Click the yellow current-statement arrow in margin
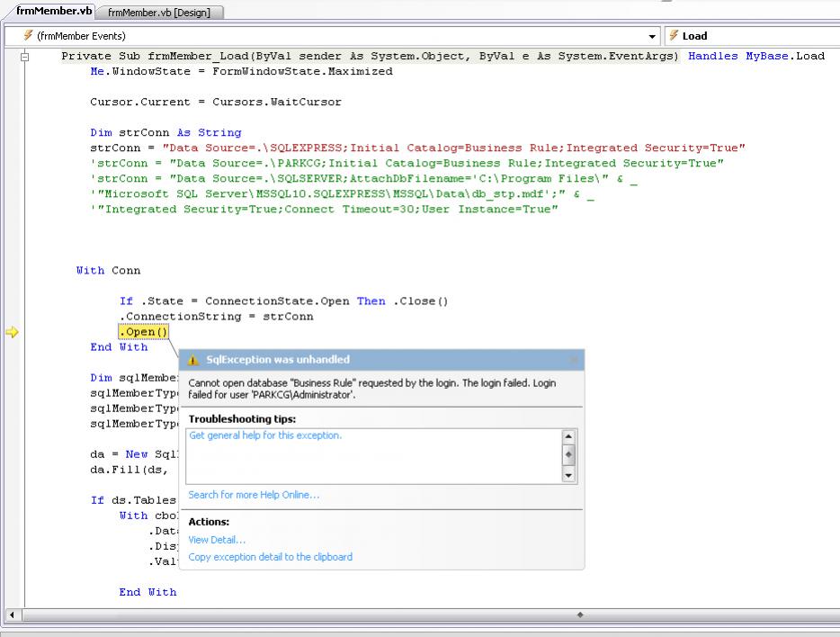The width and height of the screenshot is (840, 637). point(12,332)
